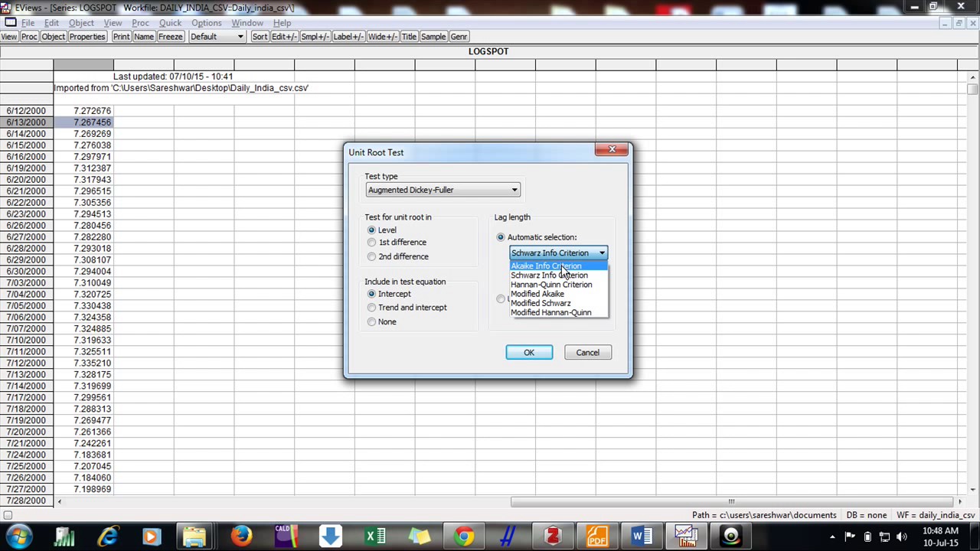Viewport: 980px width, 551px height.
Task: Open the network tray icon
Action: point(884,536)
